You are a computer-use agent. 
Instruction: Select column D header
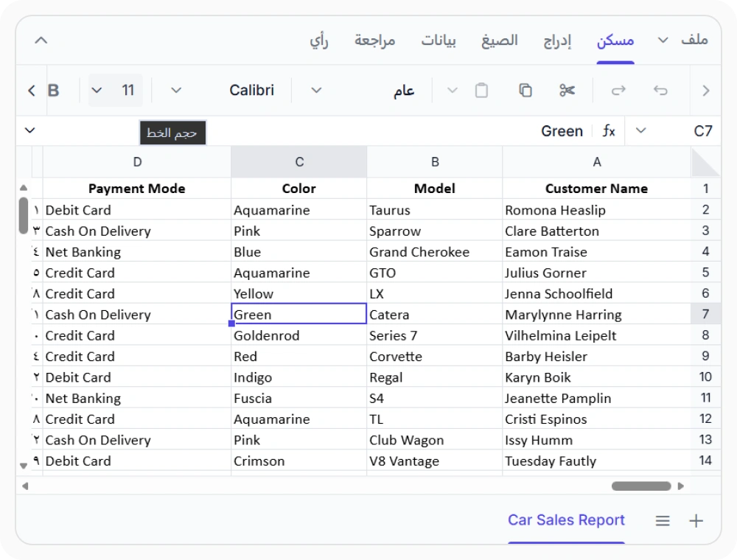(x=137, y=161)
